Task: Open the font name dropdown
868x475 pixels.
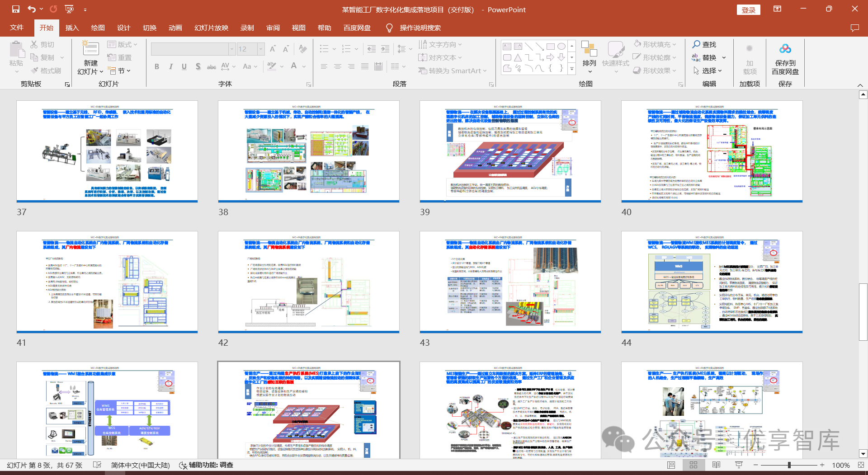Action: pos(232,49)
